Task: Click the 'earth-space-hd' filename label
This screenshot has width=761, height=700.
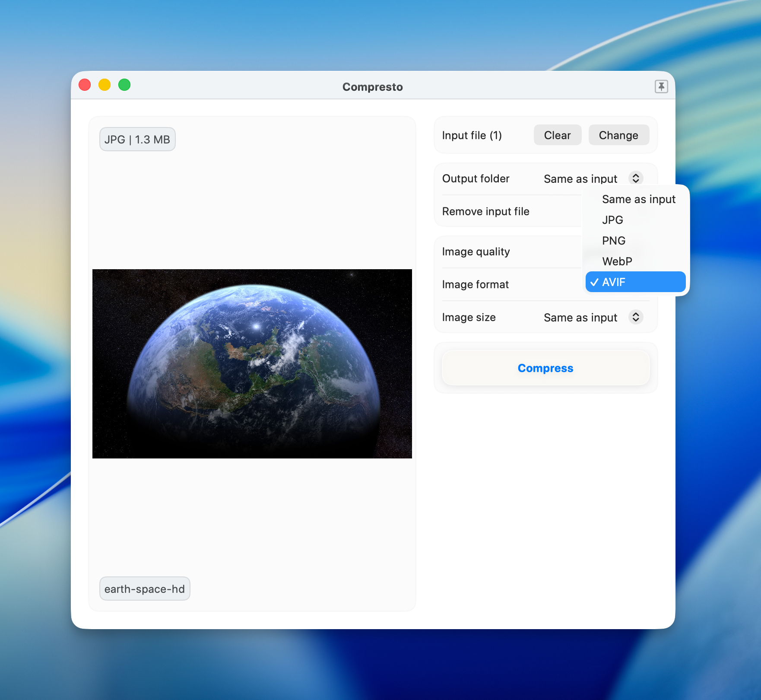Action: [x=145, y=589]
